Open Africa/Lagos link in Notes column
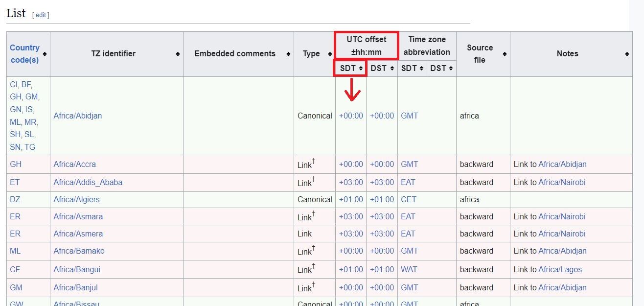Image resolution: width=644 pixels, height=306 pixels. (x=560, y=269)
